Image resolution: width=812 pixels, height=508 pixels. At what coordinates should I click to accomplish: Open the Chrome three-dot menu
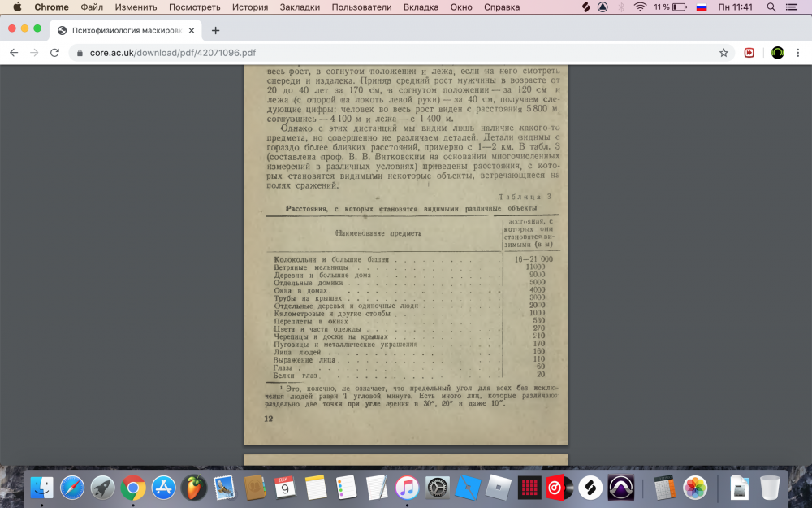coord(798,52)
